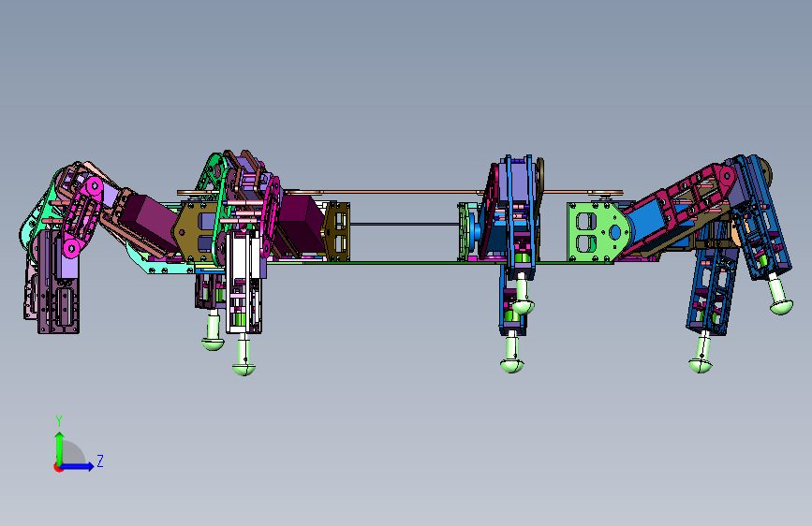The image size is (812, 526).
Task: Click the red origin point of the triad
Action: pyautogui.click(x=57, y=467)
